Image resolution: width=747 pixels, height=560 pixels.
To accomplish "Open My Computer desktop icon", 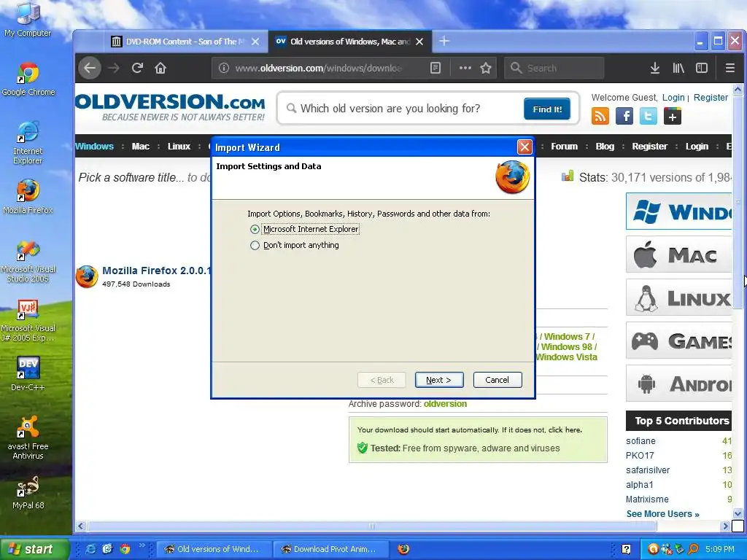I will (28, 20).
